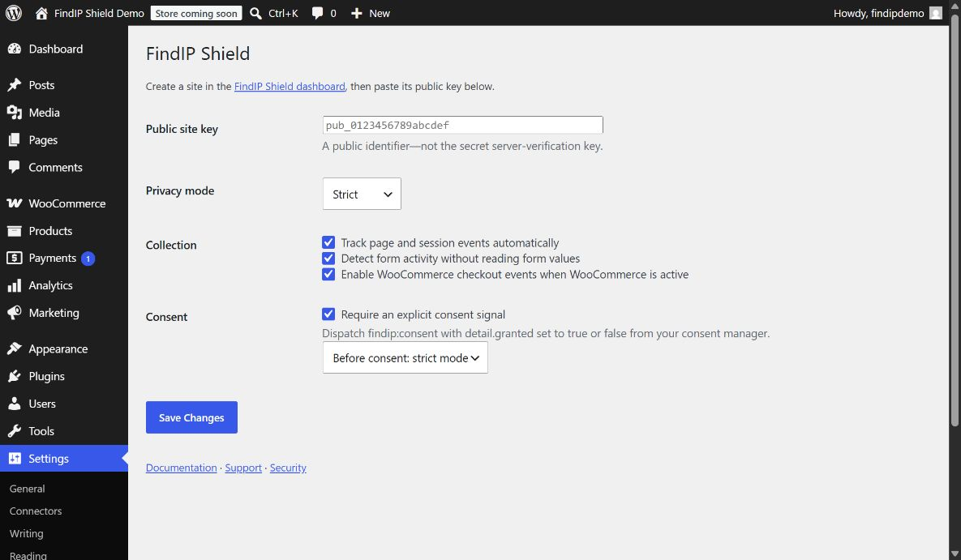961x560 pixels.
Task: Click the WooCommerce logo icon
Action: tap(14, 203)
